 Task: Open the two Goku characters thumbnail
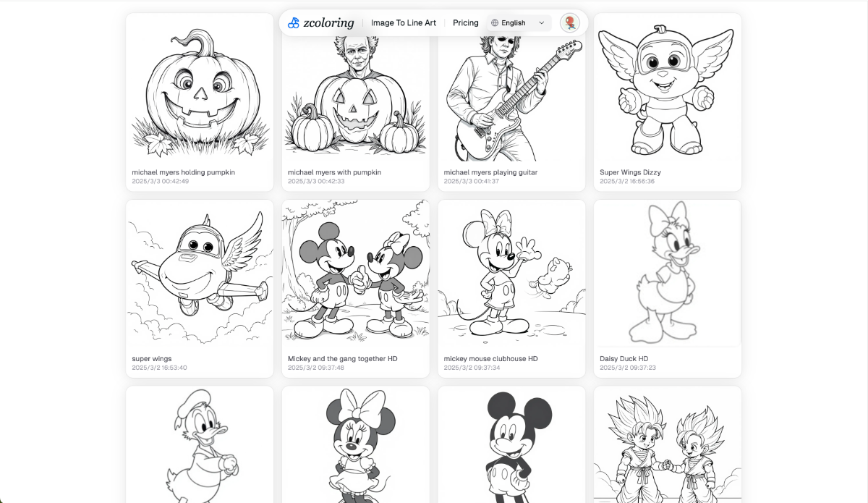coord(668,444)
